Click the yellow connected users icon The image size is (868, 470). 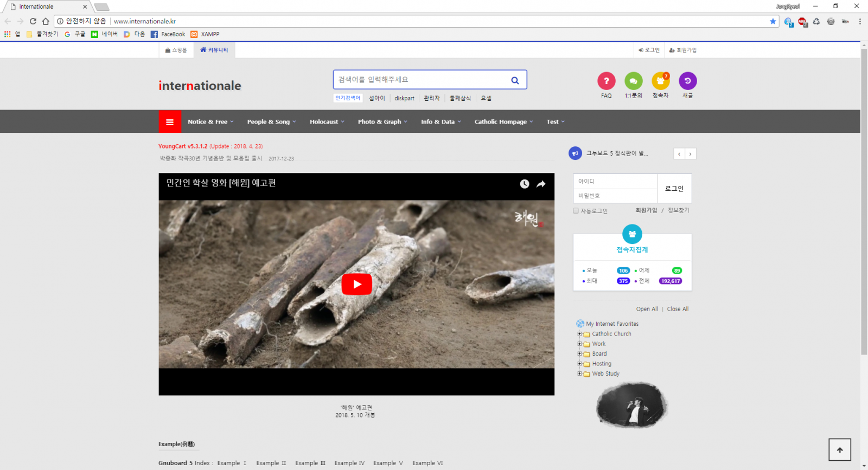[660, 81]
